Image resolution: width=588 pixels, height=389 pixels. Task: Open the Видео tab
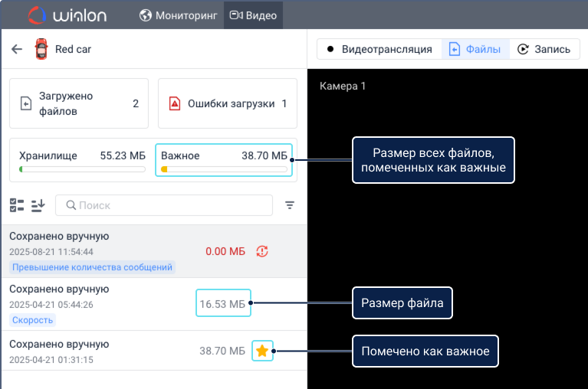(x=253, y=15)
